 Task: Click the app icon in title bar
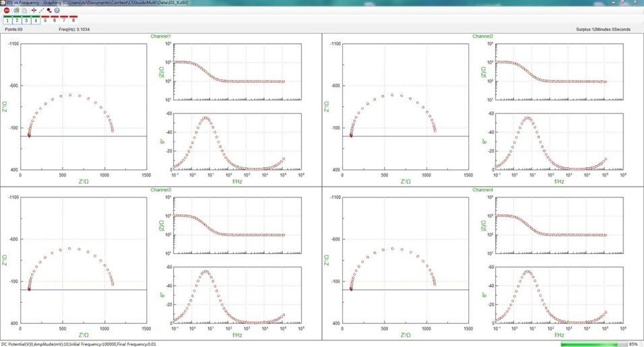3,3
